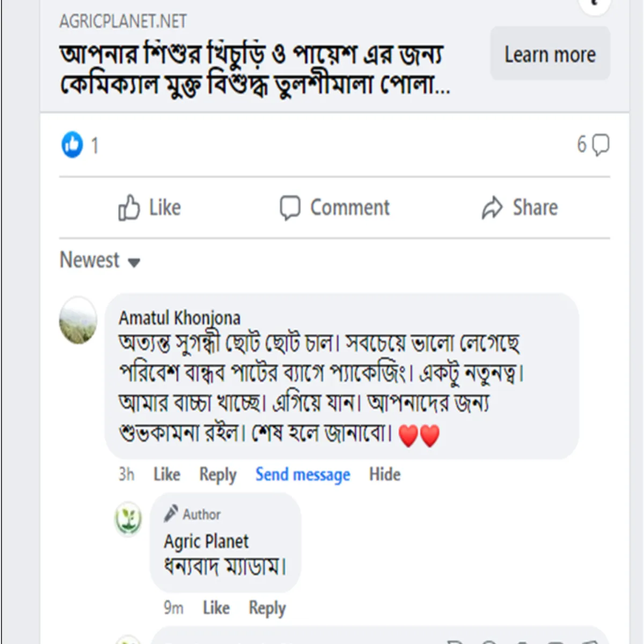Like Amatul Khonjona's comment

coord(166,474)
